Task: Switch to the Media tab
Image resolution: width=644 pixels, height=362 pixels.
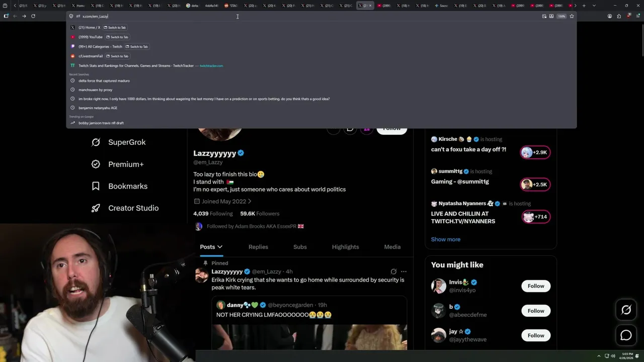Action: click(x=392, y=247)
